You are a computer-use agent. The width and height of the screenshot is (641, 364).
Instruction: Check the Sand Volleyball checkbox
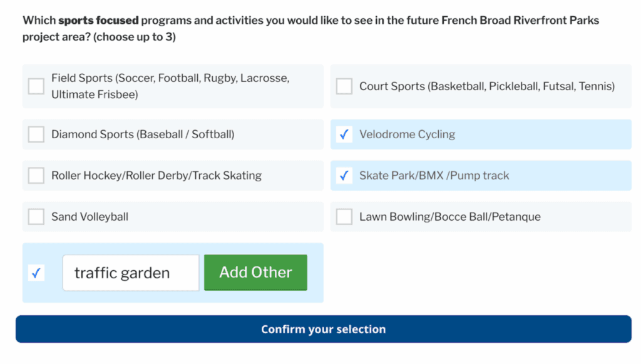click(36, 217)
